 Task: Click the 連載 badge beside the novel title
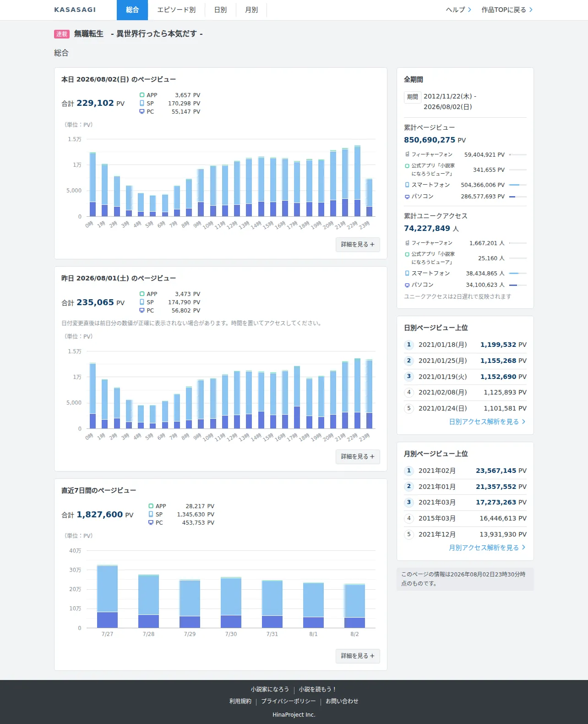62,34
